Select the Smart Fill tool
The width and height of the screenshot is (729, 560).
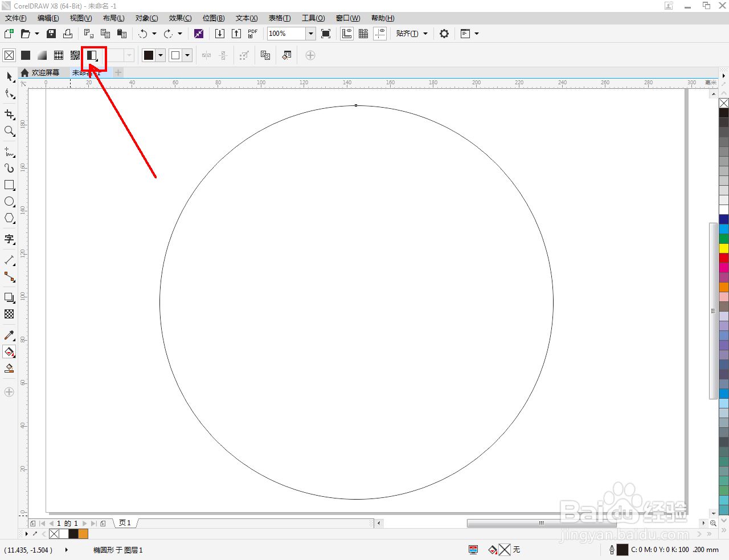point(9,369)
